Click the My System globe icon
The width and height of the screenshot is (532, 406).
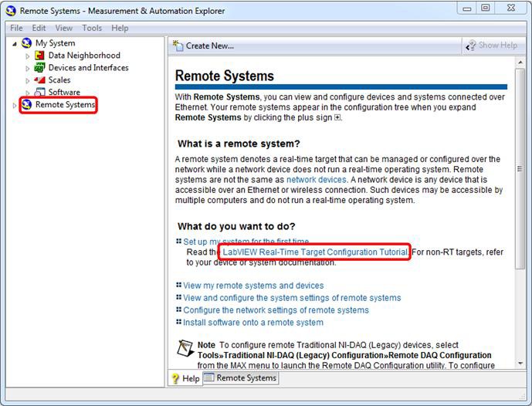click(26, 43)
